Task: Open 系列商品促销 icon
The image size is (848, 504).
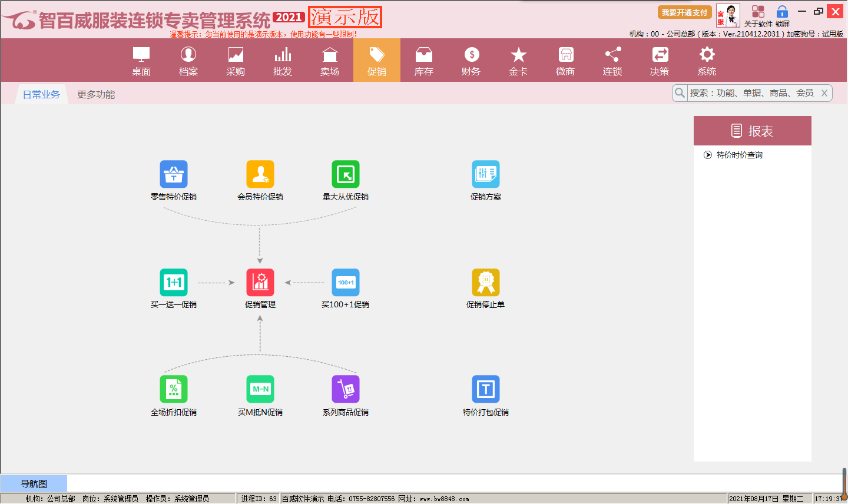Action: coord(346,389)
